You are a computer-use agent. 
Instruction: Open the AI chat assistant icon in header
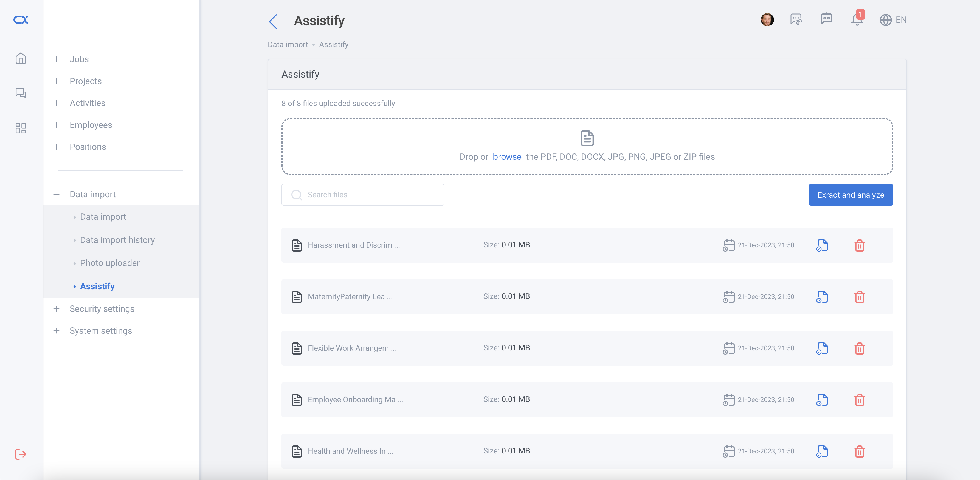click(796, 19)
